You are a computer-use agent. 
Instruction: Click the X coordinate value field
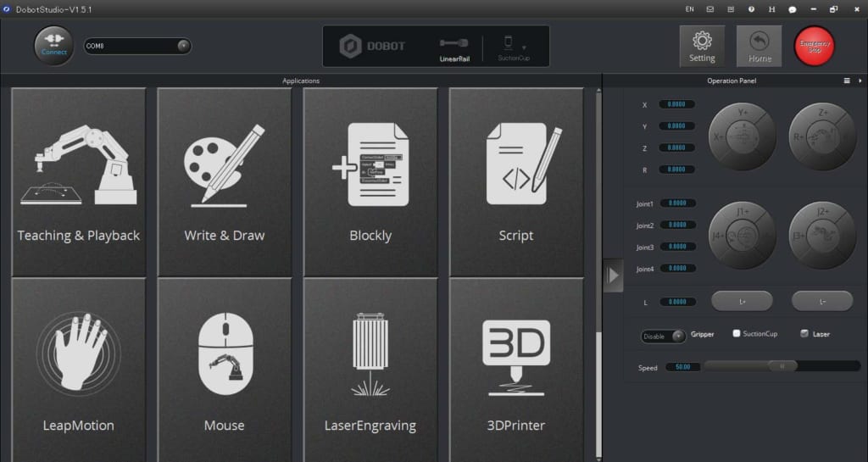coord(676,104)
